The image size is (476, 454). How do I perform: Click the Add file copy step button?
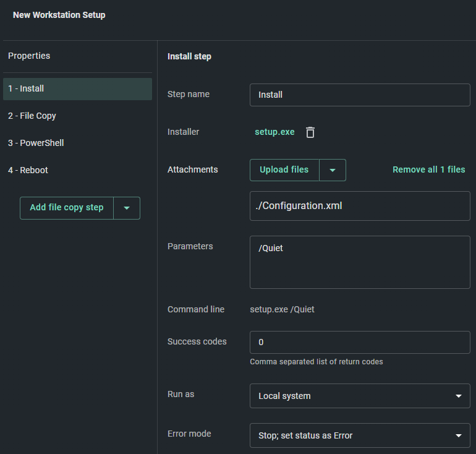pos(67,208)
